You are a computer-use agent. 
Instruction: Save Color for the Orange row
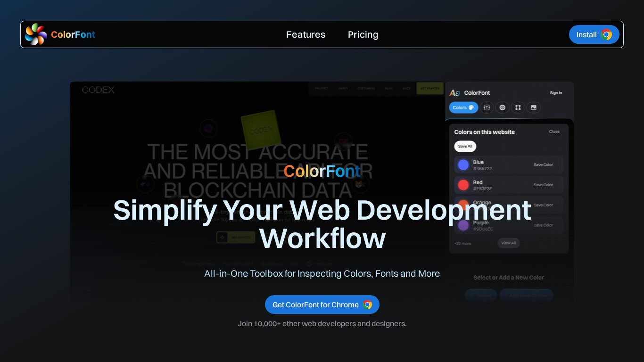click(543, 205)
